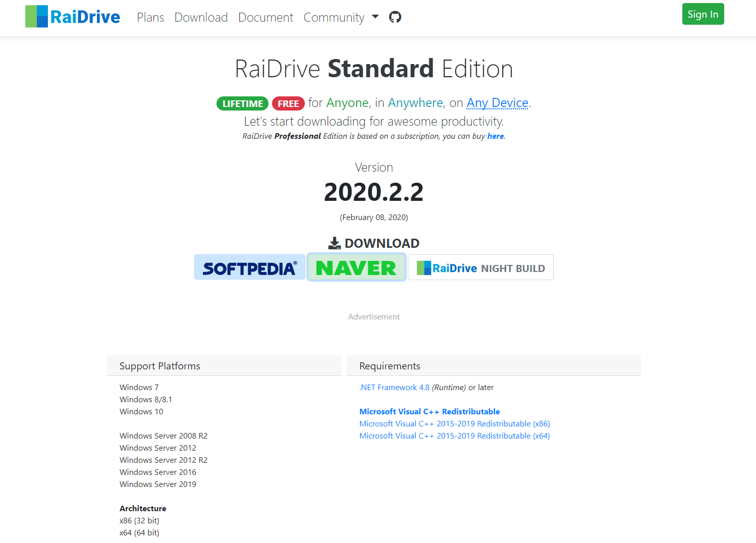Image resolution: width=756 pixels, height=543 pixels.
Task: Click the Architecture label
Action: [x=143, y=509]
